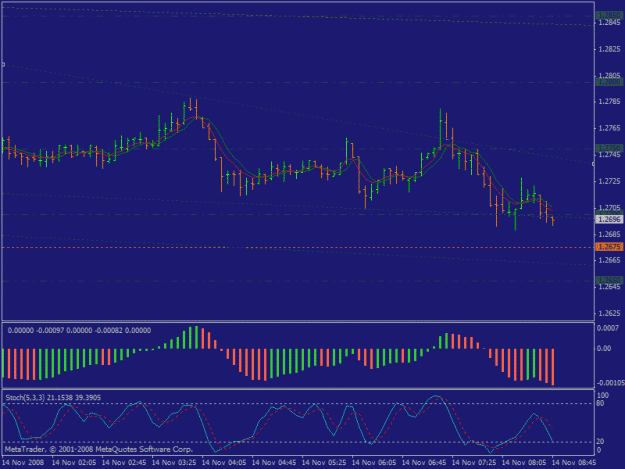Image resolution: width=625 pixels, height=469 pixels.
Task: Click the 80 stochastic scale value
Action: 600,404
